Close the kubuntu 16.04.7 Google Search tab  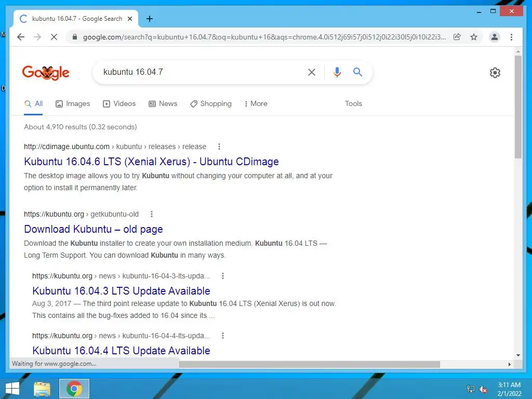[130, 19]
